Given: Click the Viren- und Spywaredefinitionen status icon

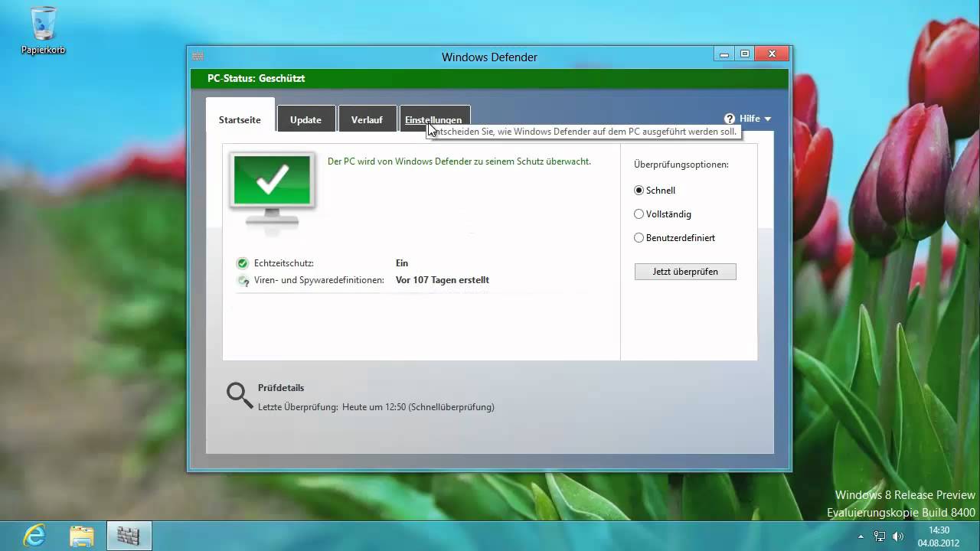Looking at the screenshot, I should point(243,281).
